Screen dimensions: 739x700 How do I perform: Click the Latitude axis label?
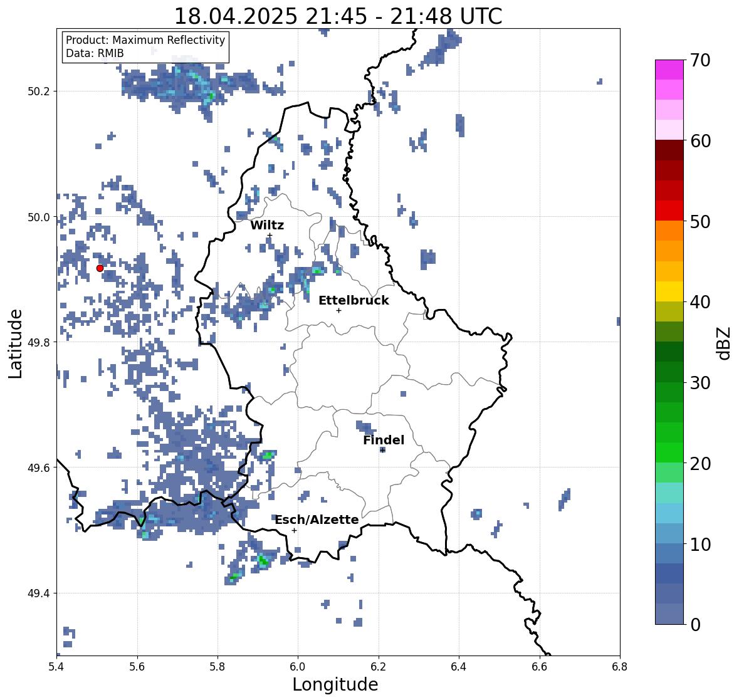tap(15, 344)
